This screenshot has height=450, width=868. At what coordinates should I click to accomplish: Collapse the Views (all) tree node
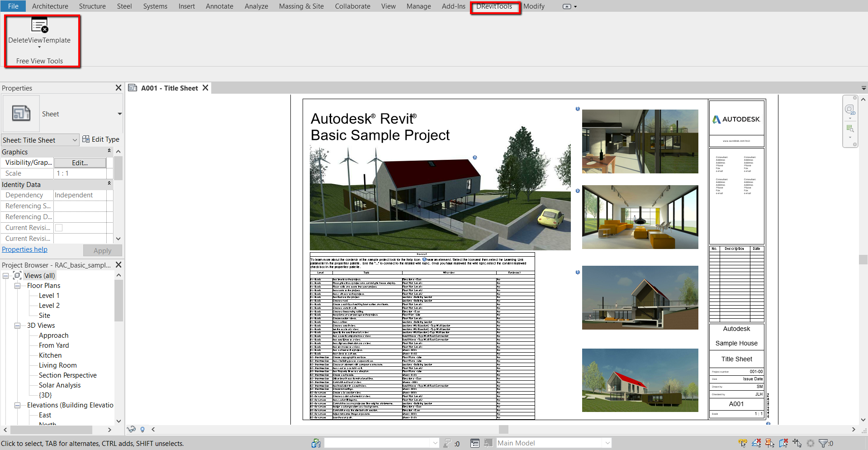[x=6, y=276]
